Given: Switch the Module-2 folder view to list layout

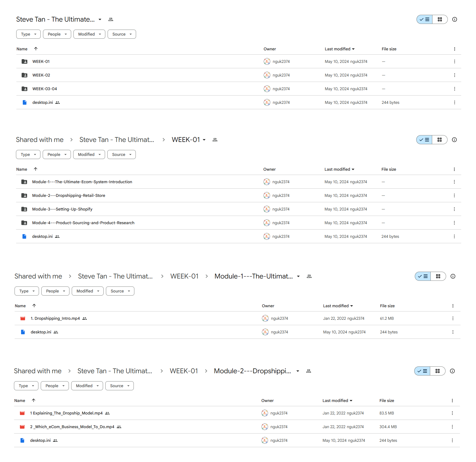Looking at the screenshot, I should point(422,371).
